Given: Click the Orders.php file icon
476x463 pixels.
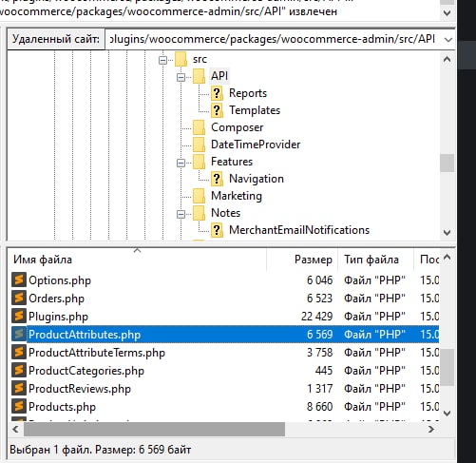Looking at the screenshot, I should [x=19, y=299].
